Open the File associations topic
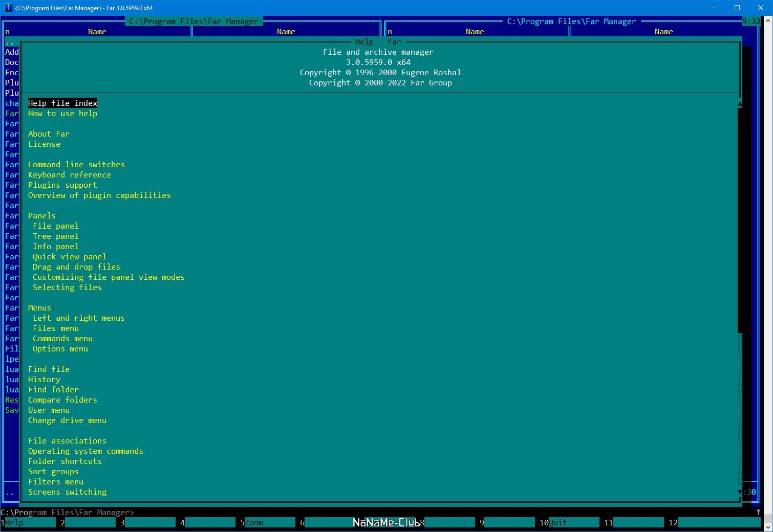Viewport: 773px width, 532px height. coord(67,441)
